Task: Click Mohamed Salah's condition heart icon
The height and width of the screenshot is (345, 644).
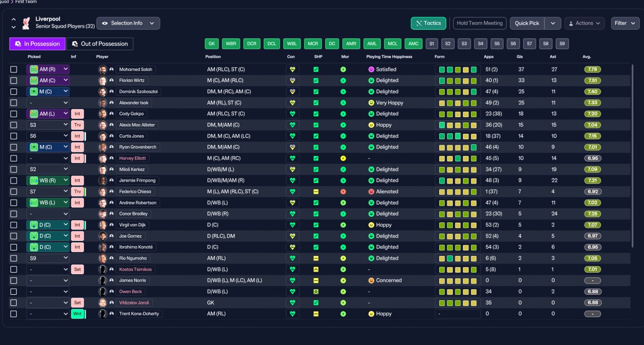Action: coord(292,69)
